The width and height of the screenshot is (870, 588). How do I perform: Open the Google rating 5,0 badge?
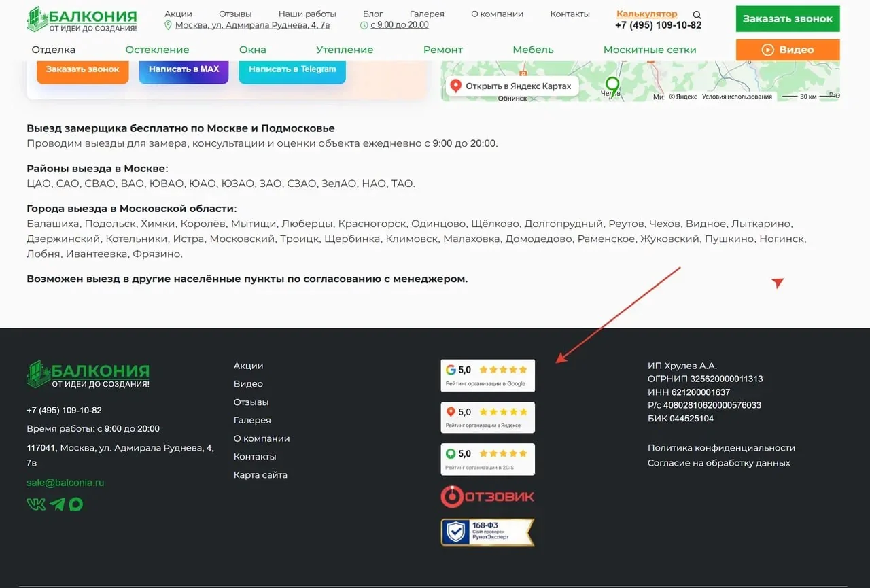(x=487, y=375)
